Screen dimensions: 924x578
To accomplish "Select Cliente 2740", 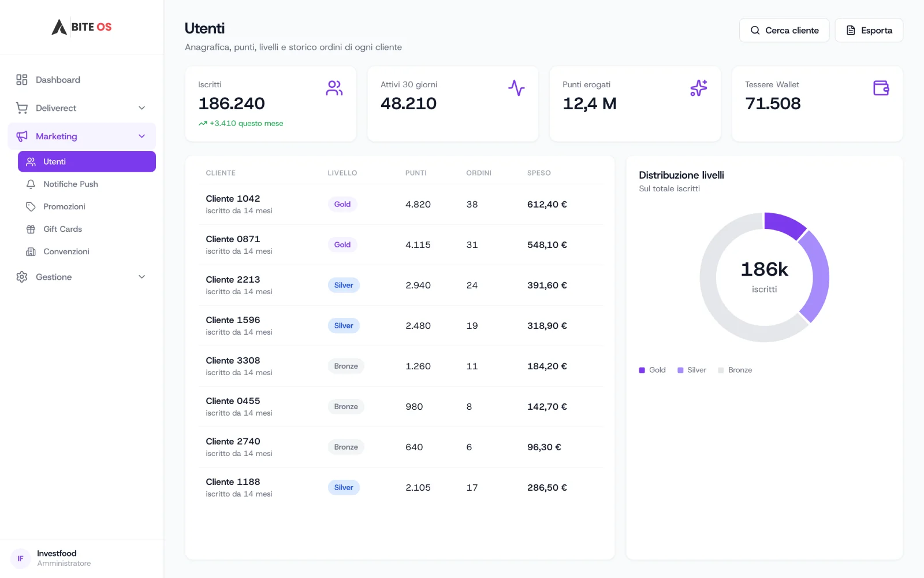I will point(400,447).
